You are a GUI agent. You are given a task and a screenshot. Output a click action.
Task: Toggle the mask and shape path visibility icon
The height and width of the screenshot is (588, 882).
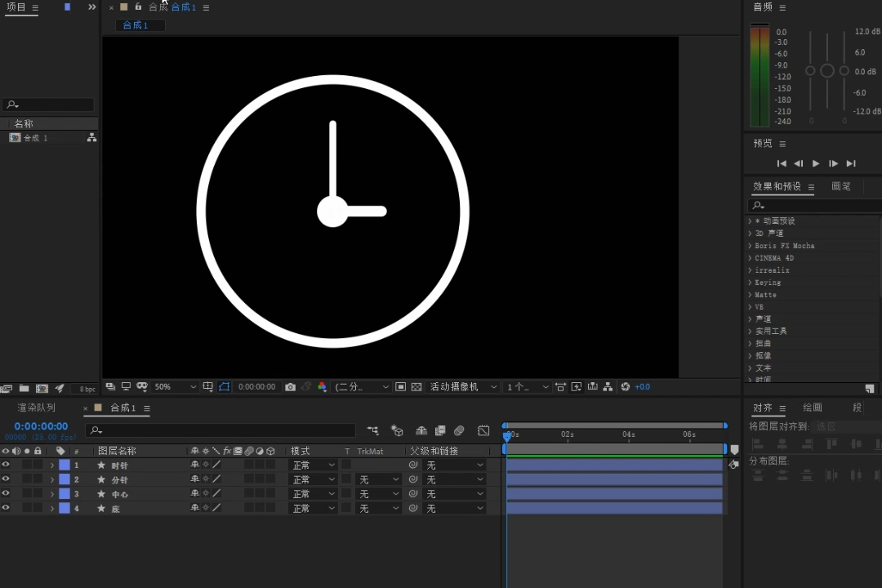(x=225, y=386)
